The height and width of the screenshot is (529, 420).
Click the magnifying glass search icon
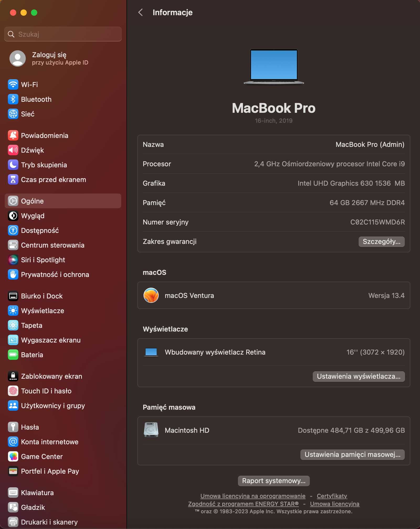(x=11, y=34)
